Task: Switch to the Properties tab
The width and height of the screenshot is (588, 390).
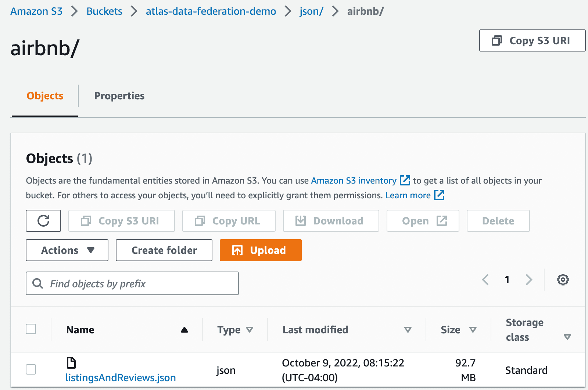Action: (119, 96)
